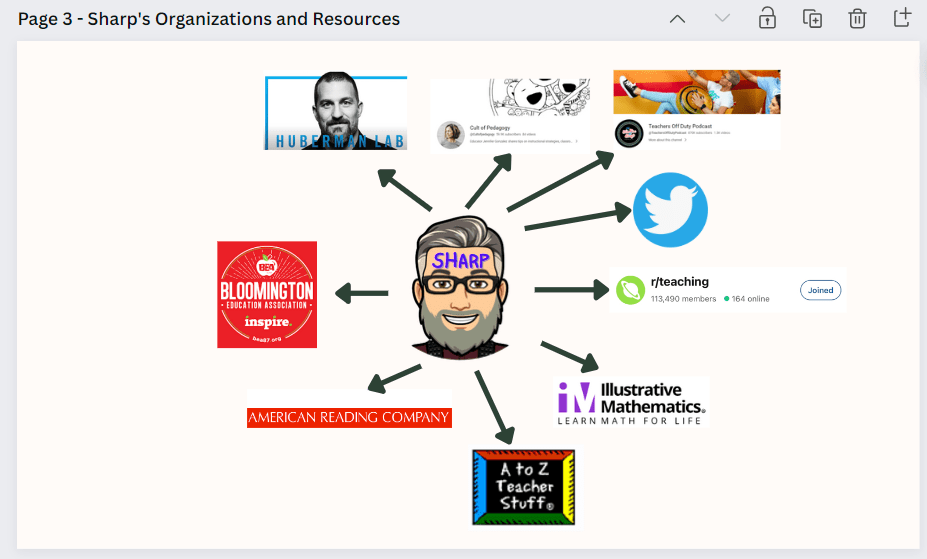The image size is (927, 559).
Task: Delete the page with trash icon
Action: pos(857,18)
